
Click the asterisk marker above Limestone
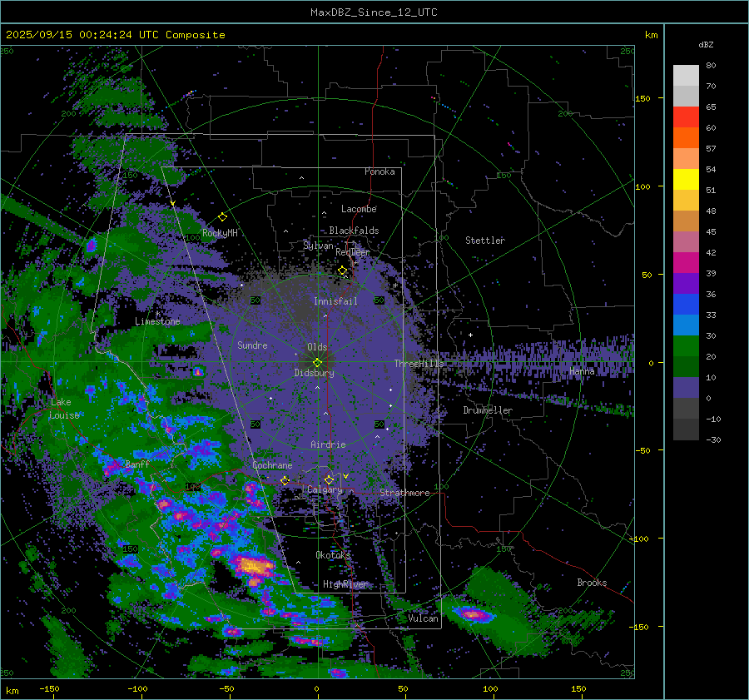click(x=157, y=314)
